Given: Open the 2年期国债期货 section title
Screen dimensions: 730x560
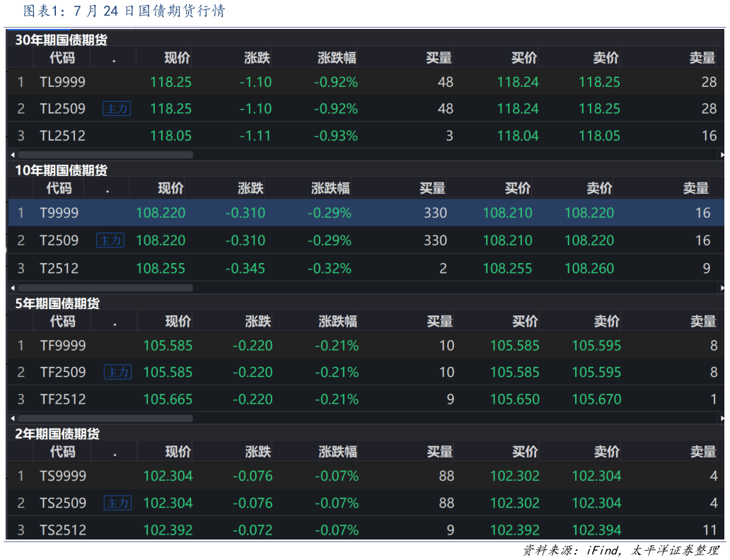Looking at the screenshot, I should [x=57, y=433].
